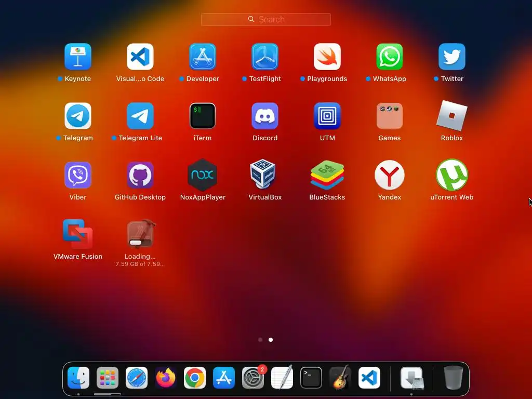
Task: Open TextEdit from the Dock
Action: (x=282, y=378)
